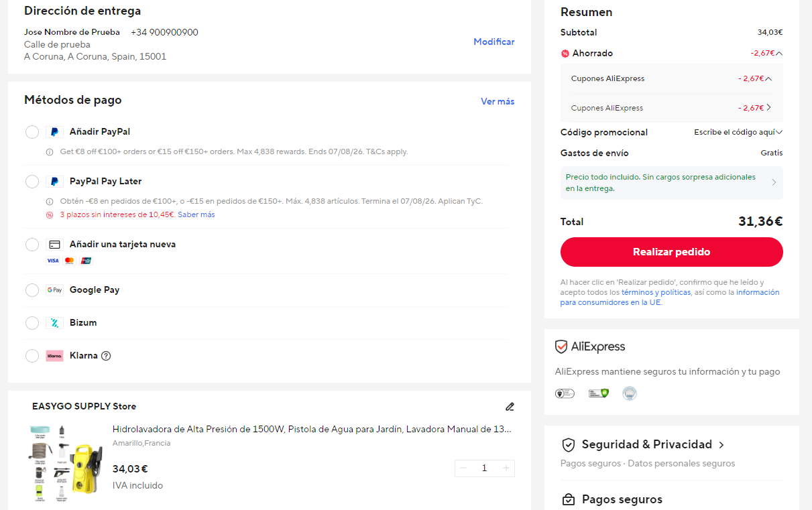812x510 pixels.
Task: Click the Seguridad & Privacidad shield icon
Action: click(x=569, y=445)
